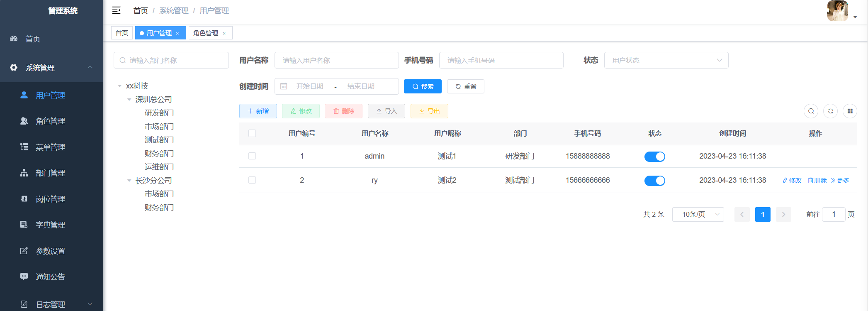Open the 首页 dashboard icon in sidebar

tap(14, 39)
